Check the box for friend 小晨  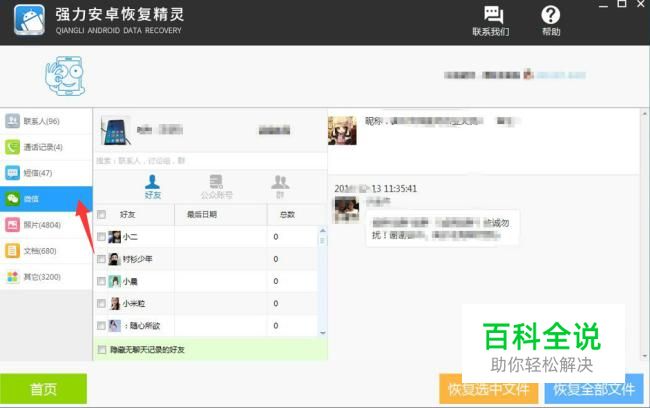point(101,282)
